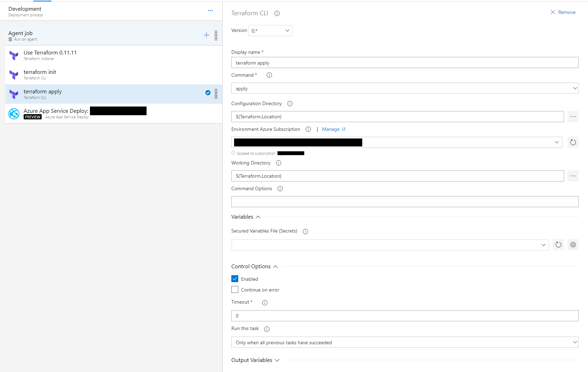The height and width of the screenshot is (372, 588).
Task: Select the Use Terraform 0.11.11 task
Action: [114, 55]
